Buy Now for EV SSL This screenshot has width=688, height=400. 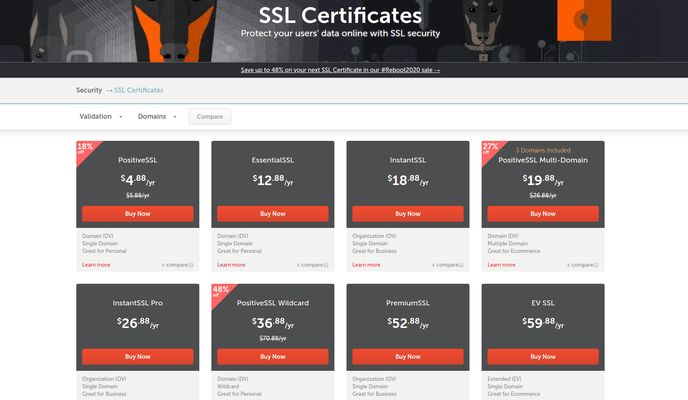click(x=543, y=357)
